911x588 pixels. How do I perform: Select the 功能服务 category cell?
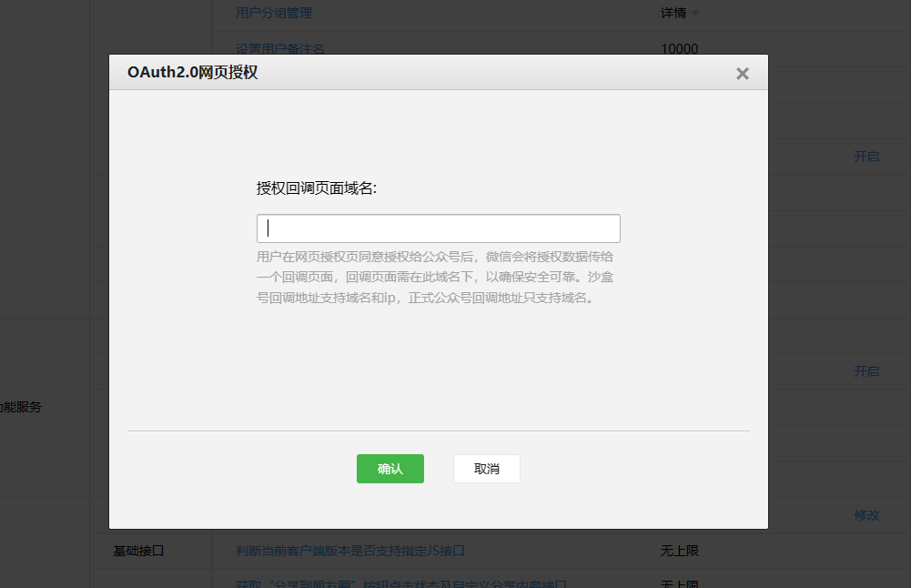[x=22, y=407]
